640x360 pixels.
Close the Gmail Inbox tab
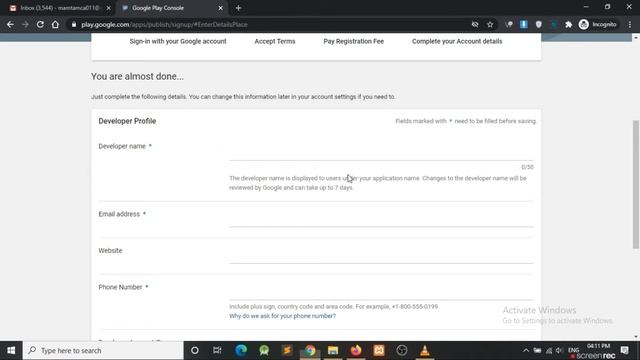pos(109,8)
